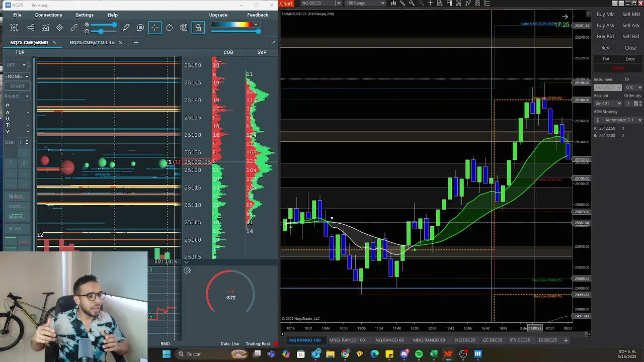
Task: Click the Buy Bid button
Action: [605, 37]
